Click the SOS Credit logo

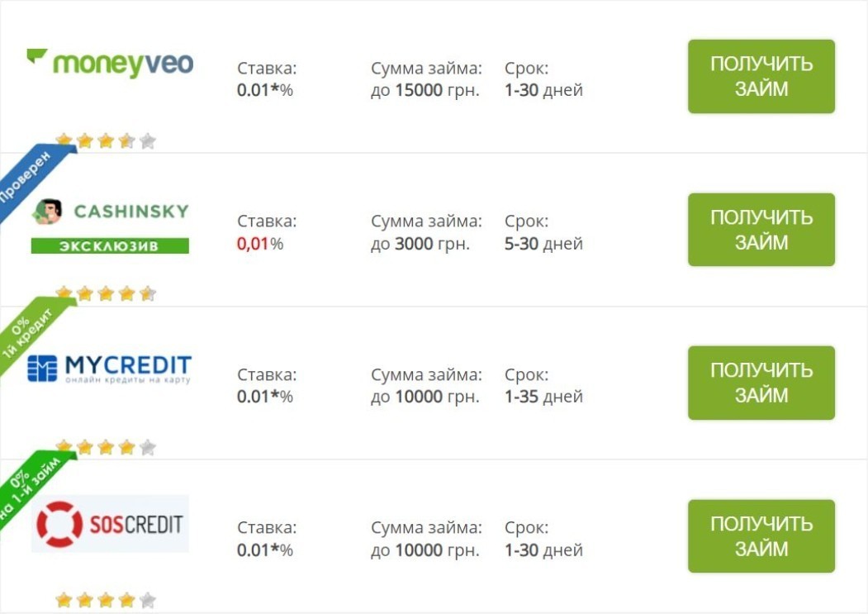coord(110,524)
